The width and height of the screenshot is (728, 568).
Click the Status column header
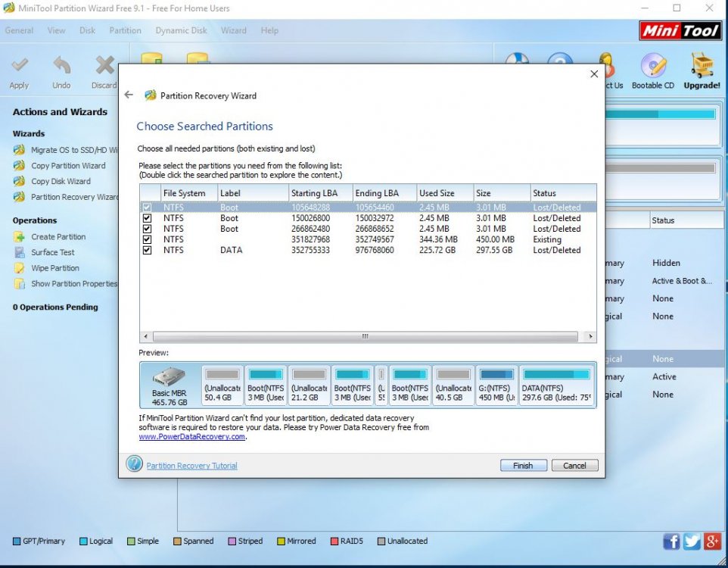562,193
